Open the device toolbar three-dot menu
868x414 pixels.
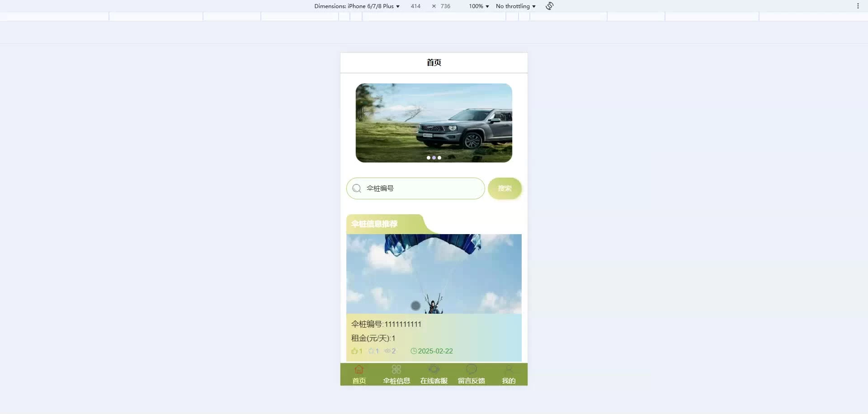pyautogui.click(x=858, y=6)
